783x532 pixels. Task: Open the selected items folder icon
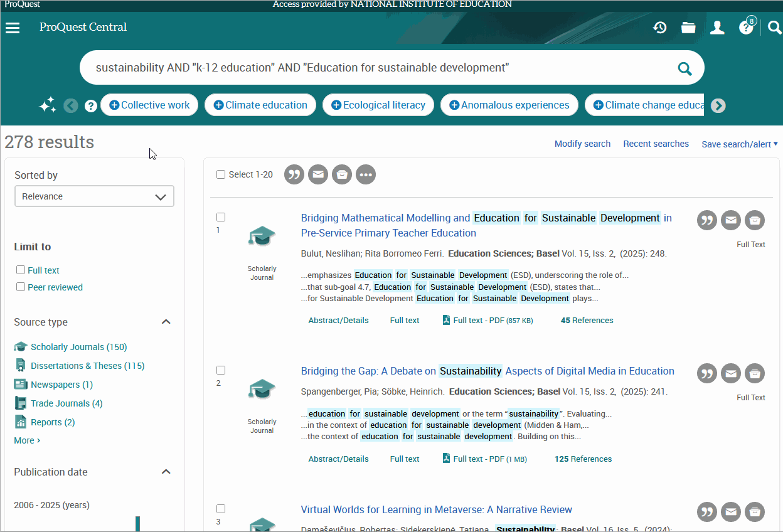pos(688,27)
